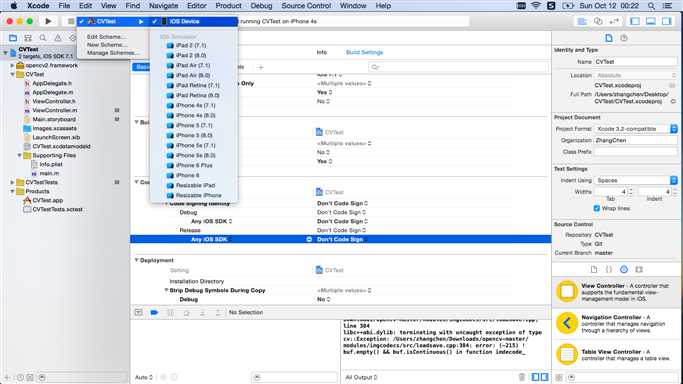Select View Controller library item

click(617, 292)
